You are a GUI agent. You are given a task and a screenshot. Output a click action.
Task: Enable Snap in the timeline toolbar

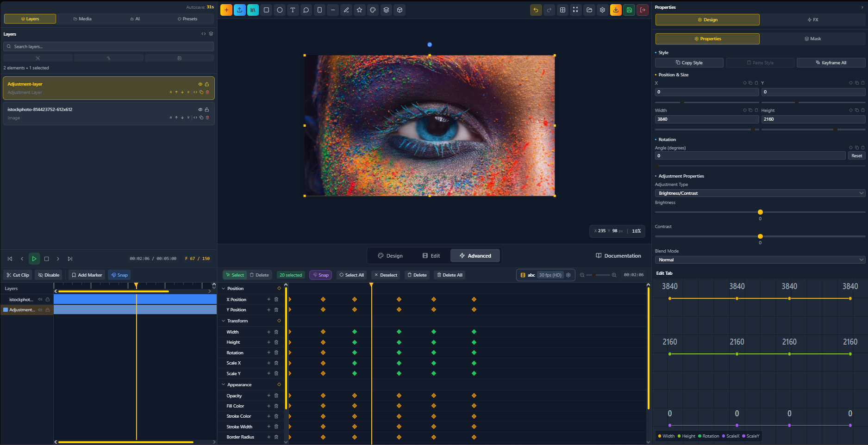[x=119, y=275]
